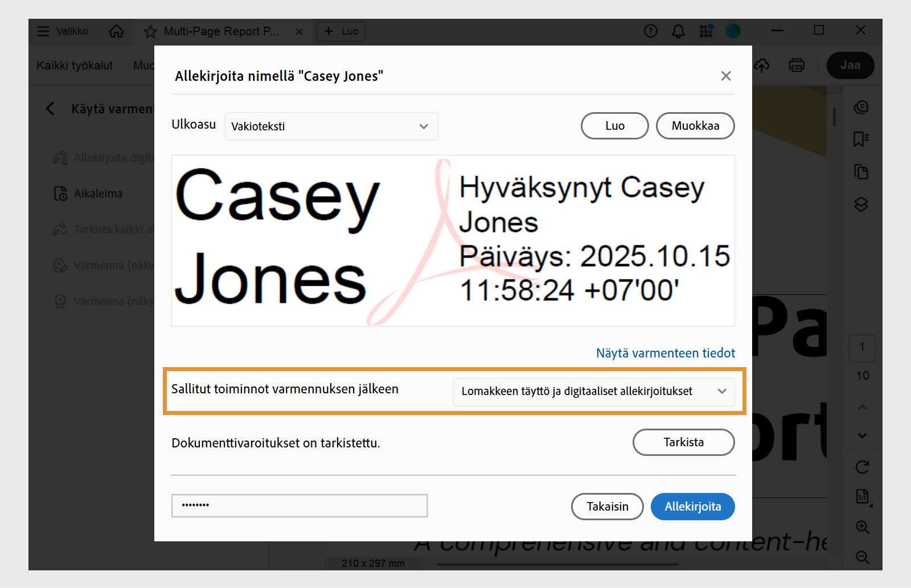This screenshot has height=588, width=911.
Task: Click the password input field
Action: click(x=298, y=505)
